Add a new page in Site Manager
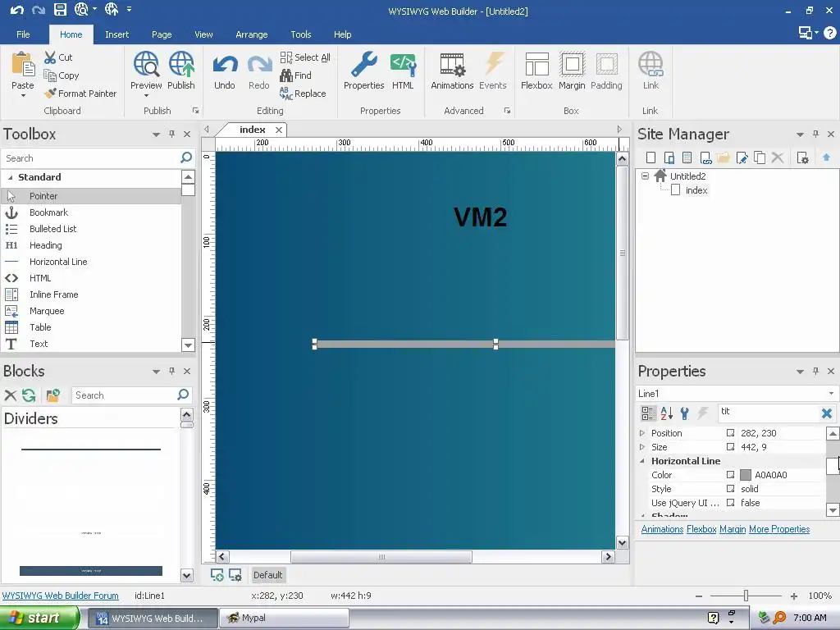The image size is (840, 630). click(x=651, y=157)
